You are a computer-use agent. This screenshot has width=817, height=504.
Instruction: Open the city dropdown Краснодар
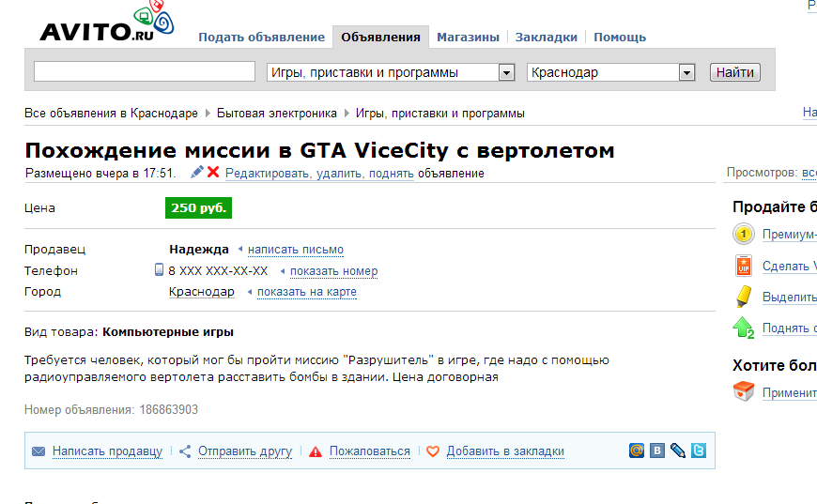pos(611,72)
